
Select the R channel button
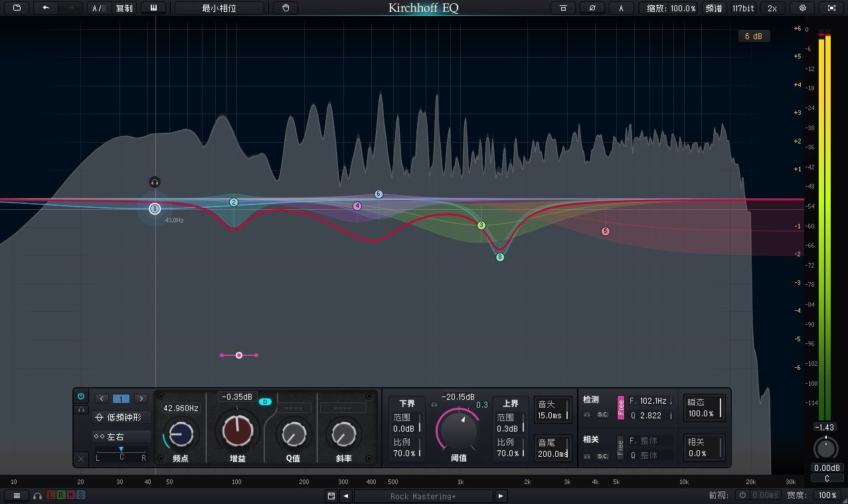61,495
